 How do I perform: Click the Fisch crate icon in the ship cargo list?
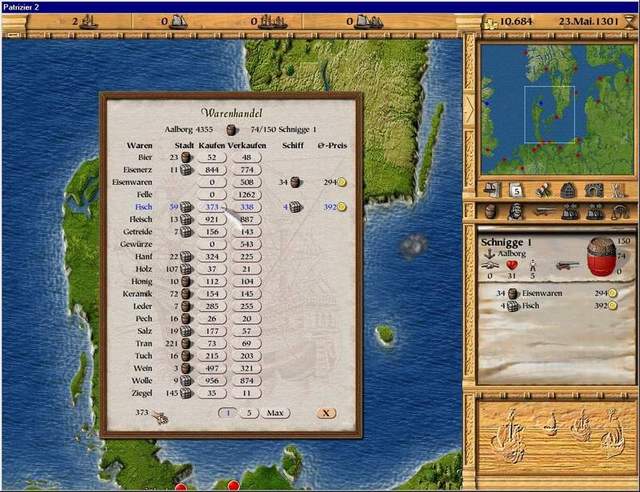(513, 306)
